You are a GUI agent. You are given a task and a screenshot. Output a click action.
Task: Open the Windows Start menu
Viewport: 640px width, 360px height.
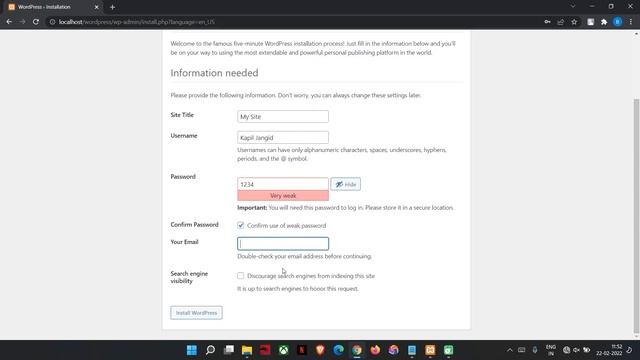point(191,350)
